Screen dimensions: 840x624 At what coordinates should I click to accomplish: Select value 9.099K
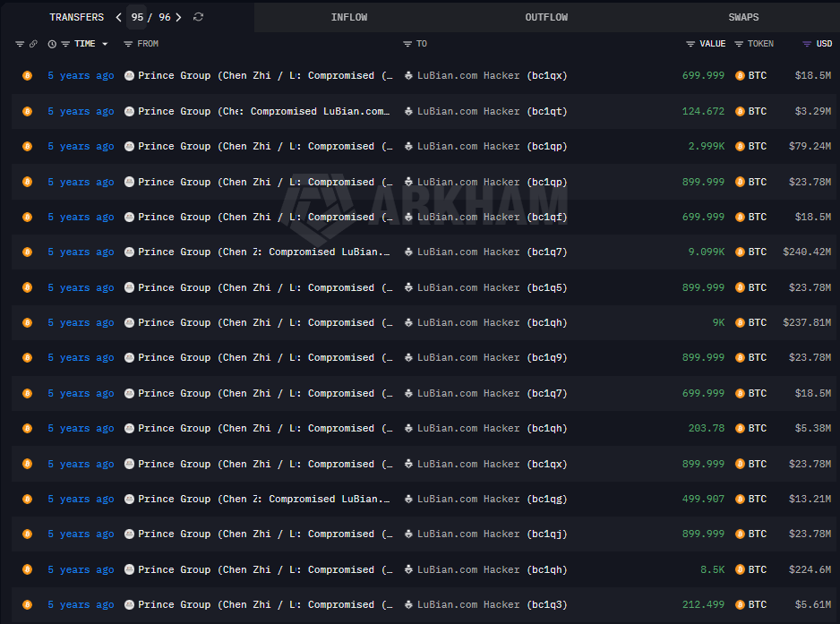(x=706, y=252)
